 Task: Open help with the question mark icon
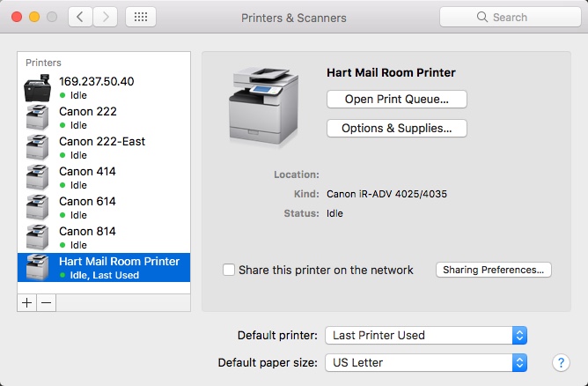pos(561,362)
